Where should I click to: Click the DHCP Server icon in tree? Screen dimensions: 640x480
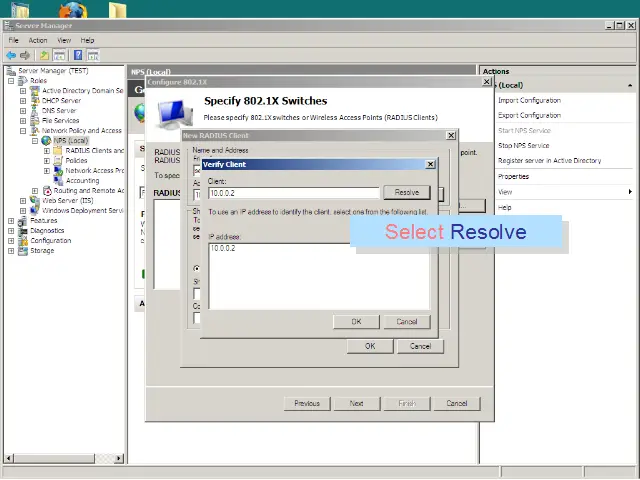35,100
